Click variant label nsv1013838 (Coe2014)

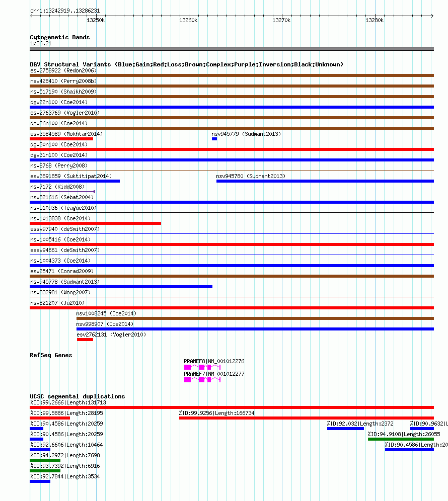[x=60, y=218]
